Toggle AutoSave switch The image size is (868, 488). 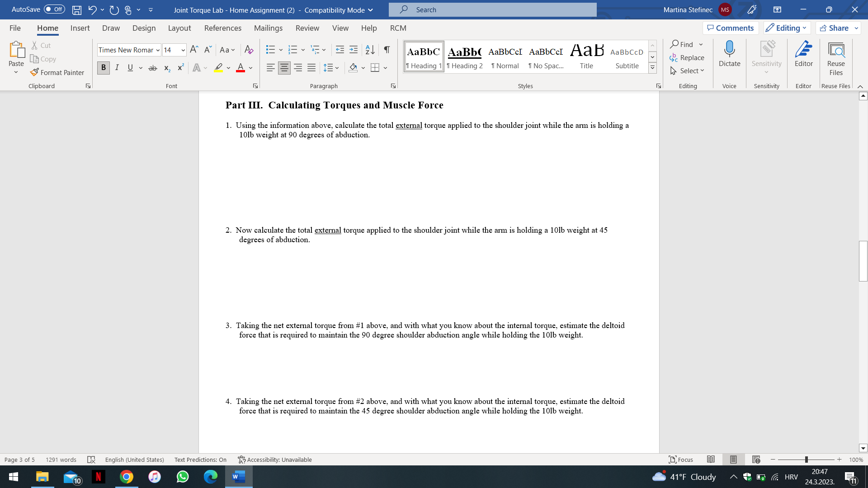(54, 9)
